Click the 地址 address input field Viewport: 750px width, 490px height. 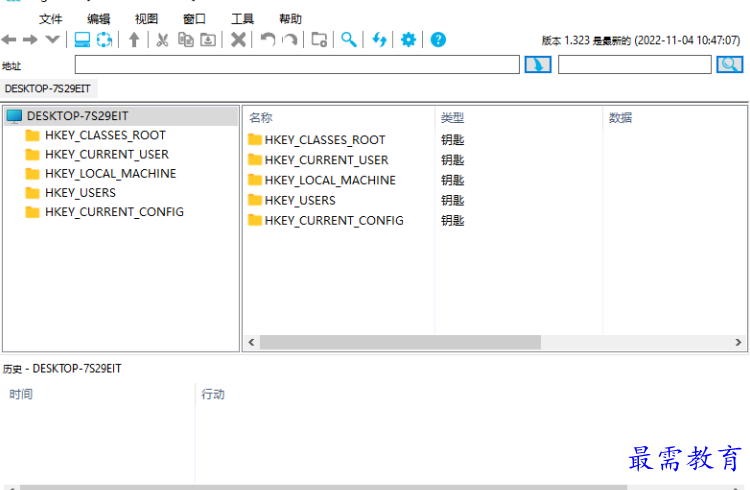point(297,65)
